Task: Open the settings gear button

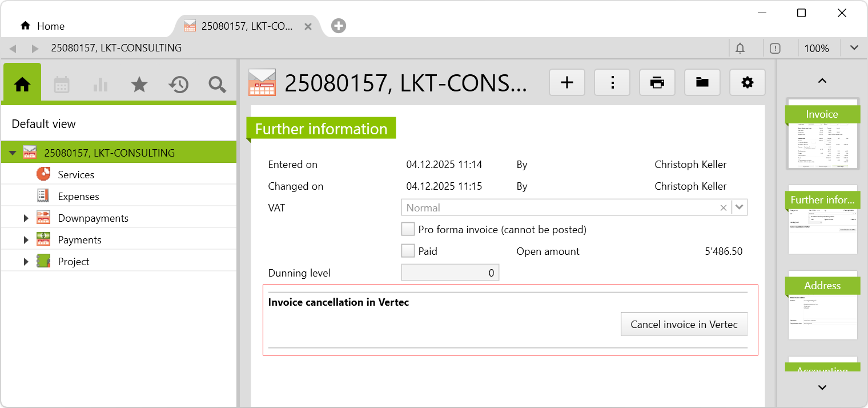Action: click(x=747, y=83)
